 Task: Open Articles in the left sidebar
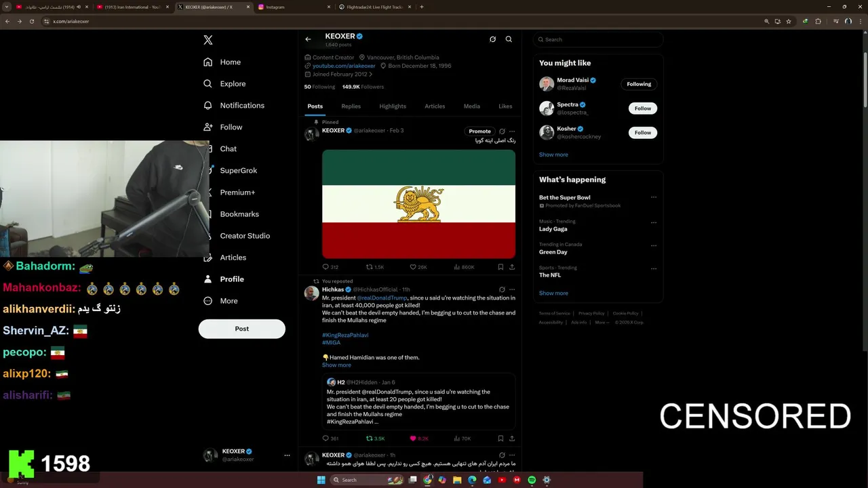click(224, 257)
